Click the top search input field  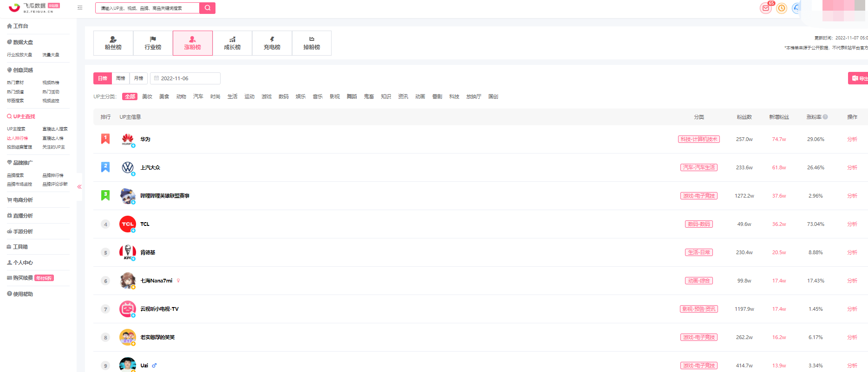147,8
